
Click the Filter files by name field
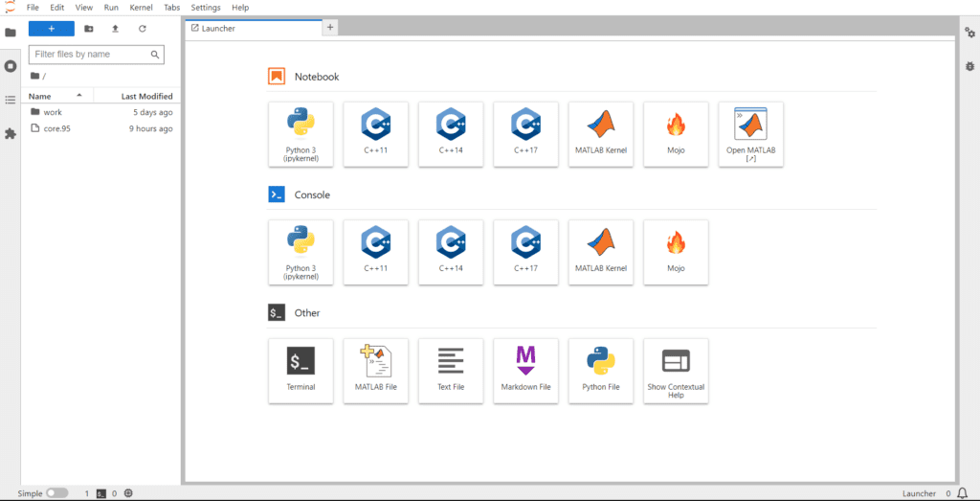point(97,55)
